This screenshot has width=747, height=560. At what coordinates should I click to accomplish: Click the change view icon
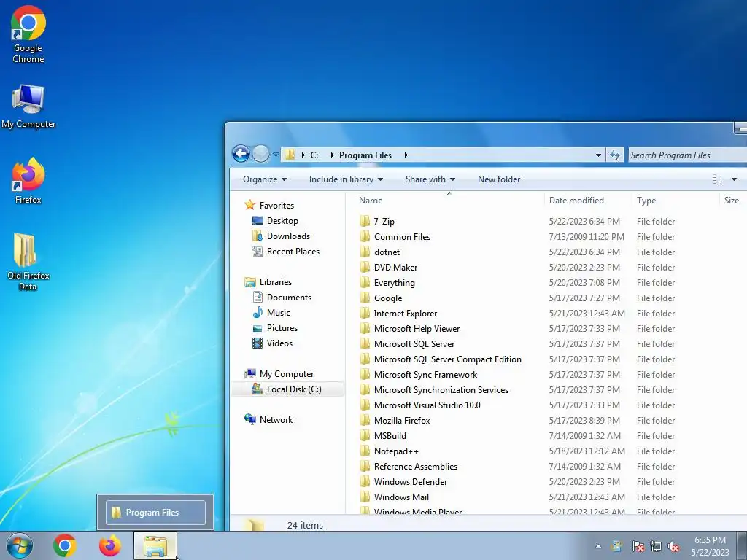(718, 179)
